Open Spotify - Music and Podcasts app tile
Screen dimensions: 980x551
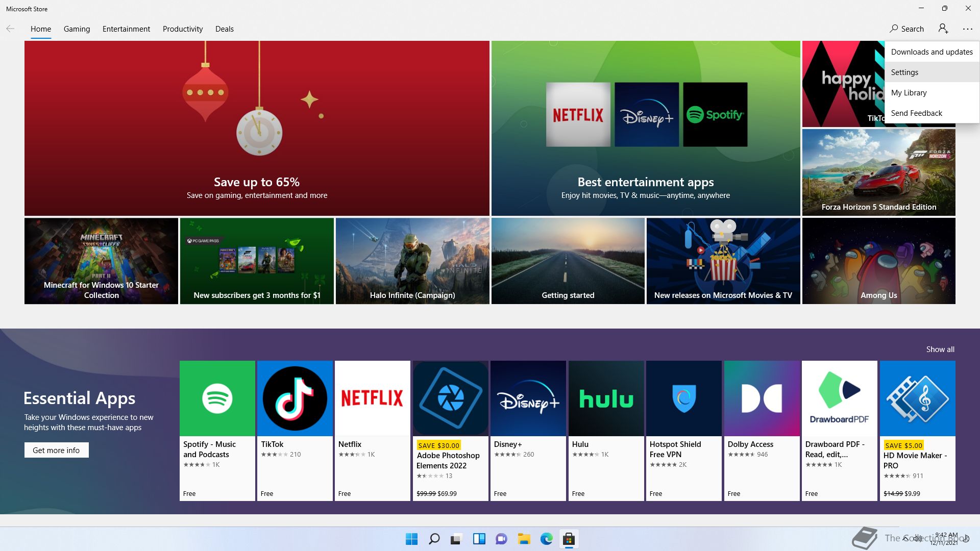pyautogui.click(x=217, y=431)
